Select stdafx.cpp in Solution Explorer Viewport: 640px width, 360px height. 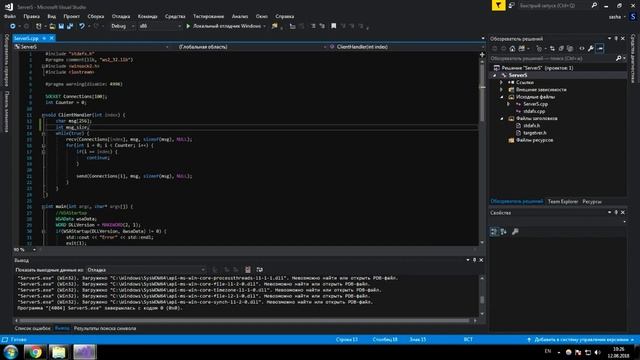[534, 111]
